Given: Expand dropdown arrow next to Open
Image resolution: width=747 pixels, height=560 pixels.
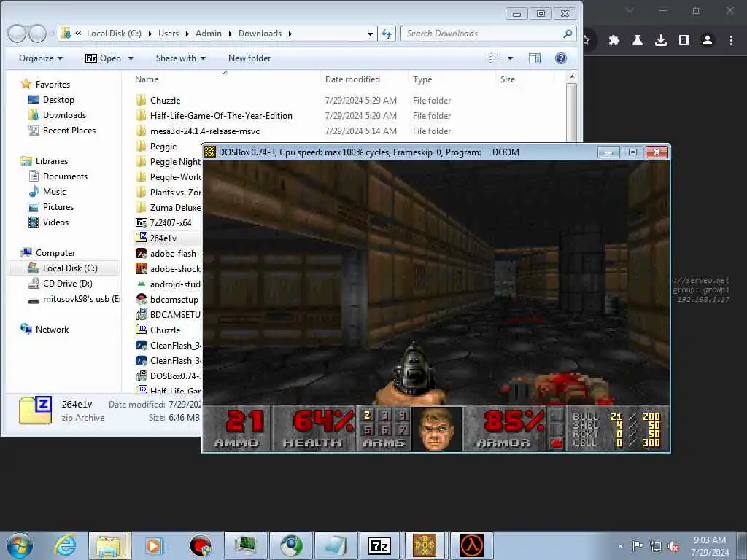Looking at the screenshot, I should click(131, 58).
